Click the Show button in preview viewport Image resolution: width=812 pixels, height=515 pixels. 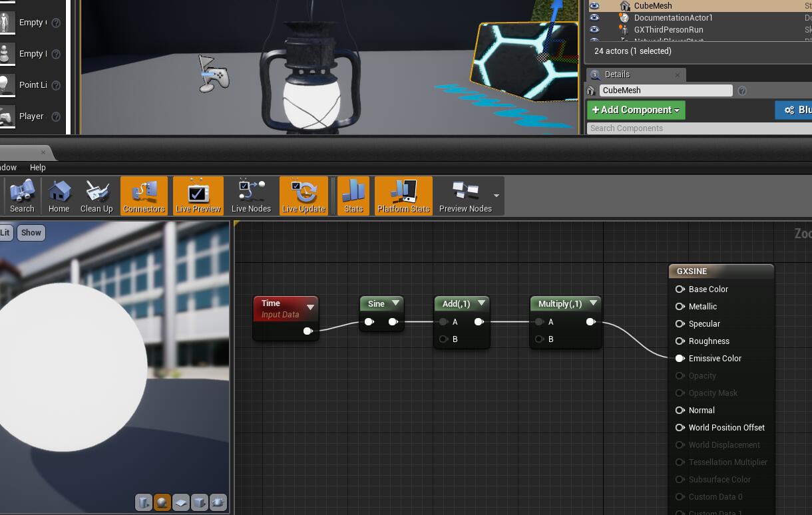tap(31, 233)
